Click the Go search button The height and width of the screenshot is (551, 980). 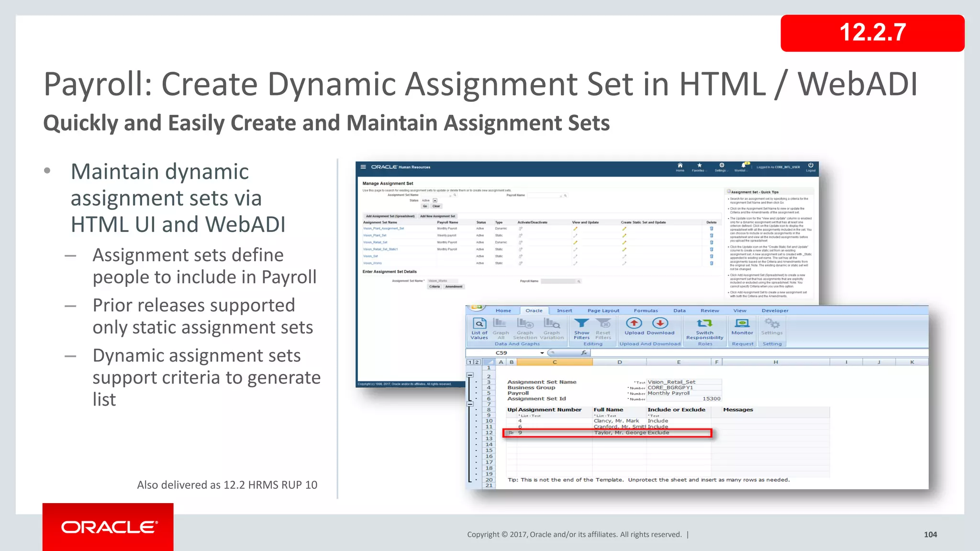(425, 206)
